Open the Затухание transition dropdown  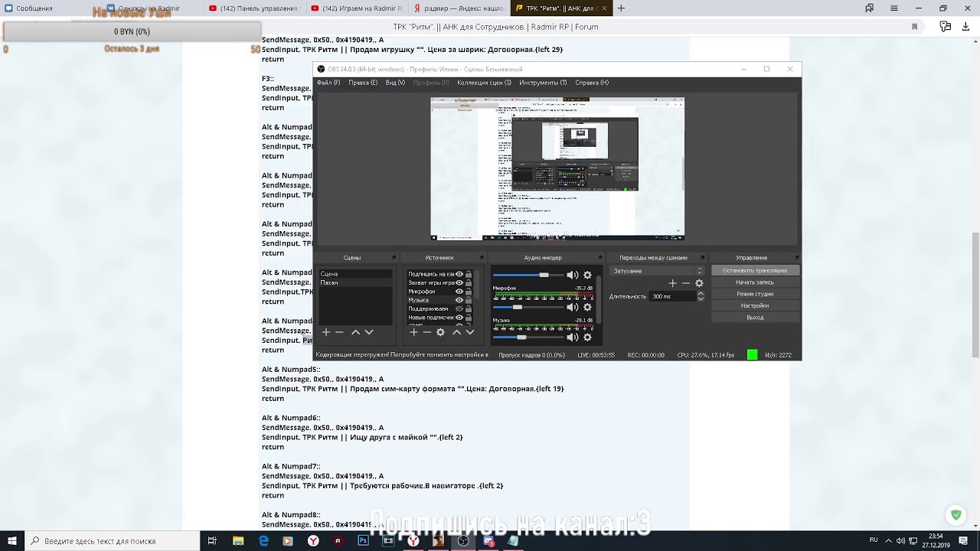pyautogui.click(x=657, y=271)
